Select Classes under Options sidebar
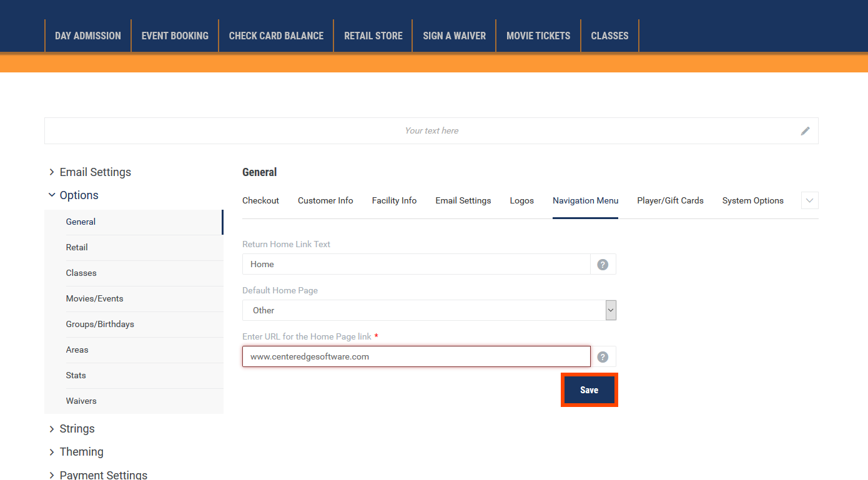868x480 pixels. (134, 273)
